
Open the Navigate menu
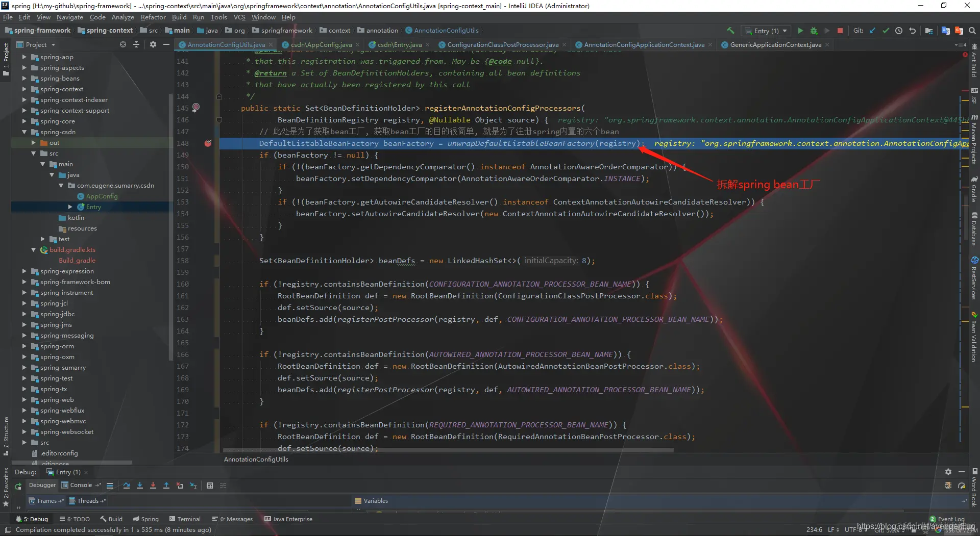(x=70, y=17)
